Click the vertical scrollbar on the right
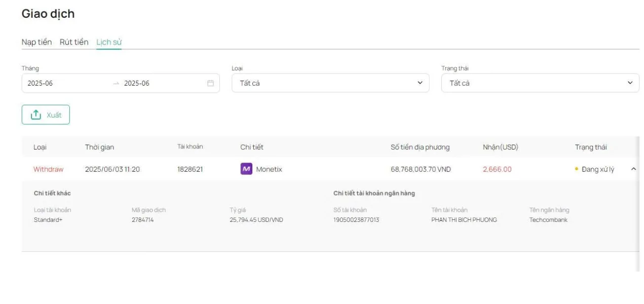Image resolution: width=644 pixels, height=304 pixels. pos(637,203)
